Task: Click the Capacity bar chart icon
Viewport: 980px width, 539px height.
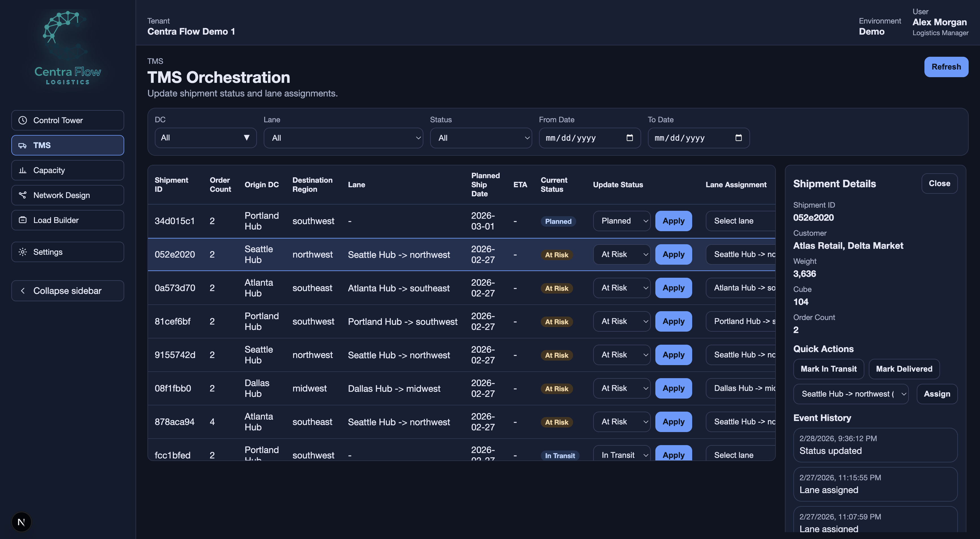Action: pos(23,170)
